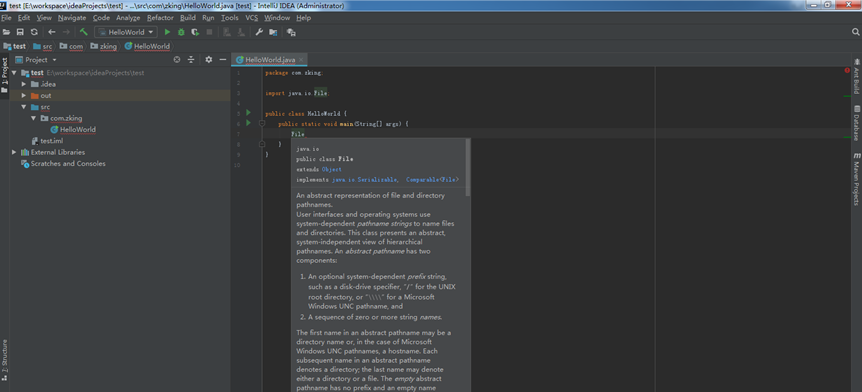This screenshot has height=392, width=862.
Task: Open Settings with the wrench icon
Action: click(259, 32)
